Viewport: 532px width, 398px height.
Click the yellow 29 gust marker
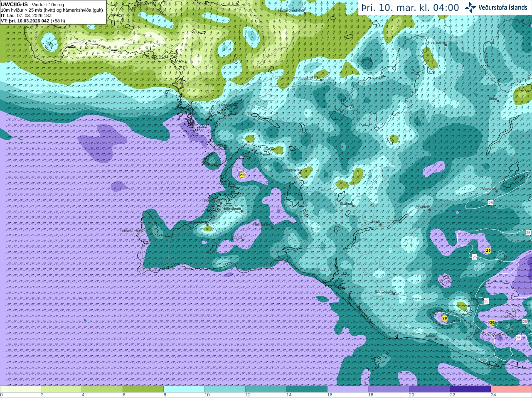(x=488, y=251)
